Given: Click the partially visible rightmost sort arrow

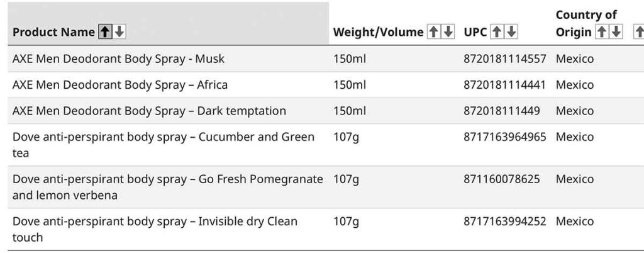Looking at the screenshot, I should tap(638, 32).
